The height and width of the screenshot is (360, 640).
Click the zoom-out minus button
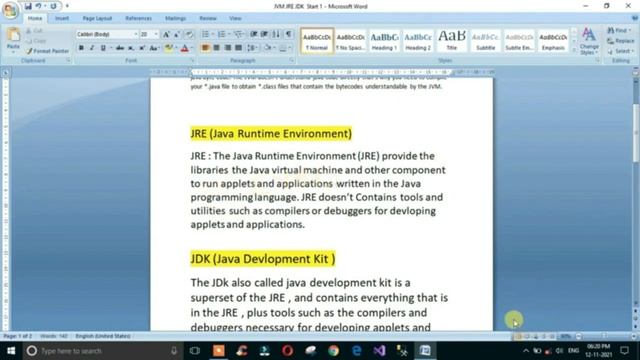click(578, 336)
